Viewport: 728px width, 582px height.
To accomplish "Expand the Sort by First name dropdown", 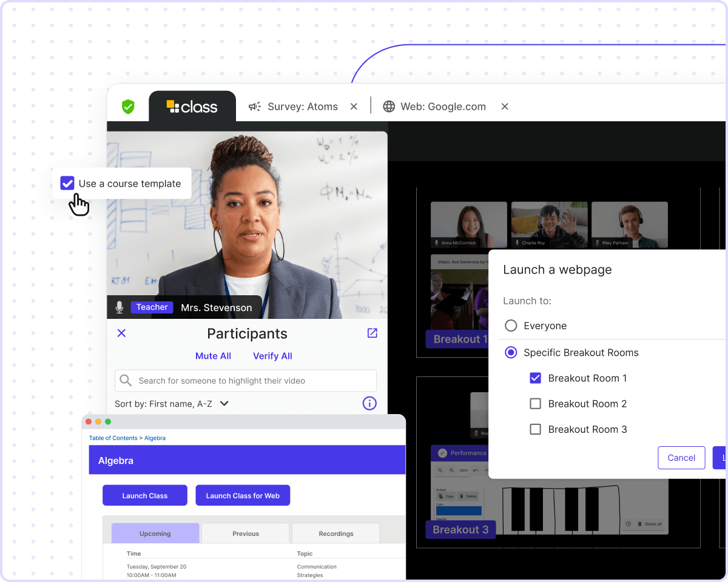I will [x=224, y=403].
